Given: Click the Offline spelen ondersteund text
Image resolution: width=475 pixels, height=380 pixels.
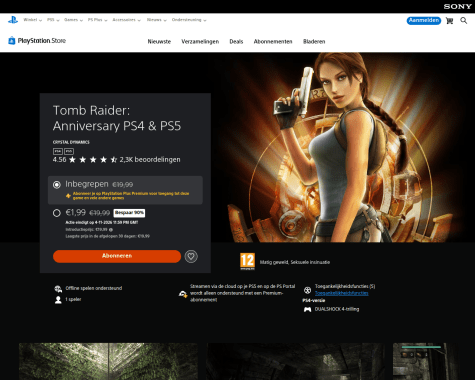Looking at the screenshot, I should [x=94, y=288].
